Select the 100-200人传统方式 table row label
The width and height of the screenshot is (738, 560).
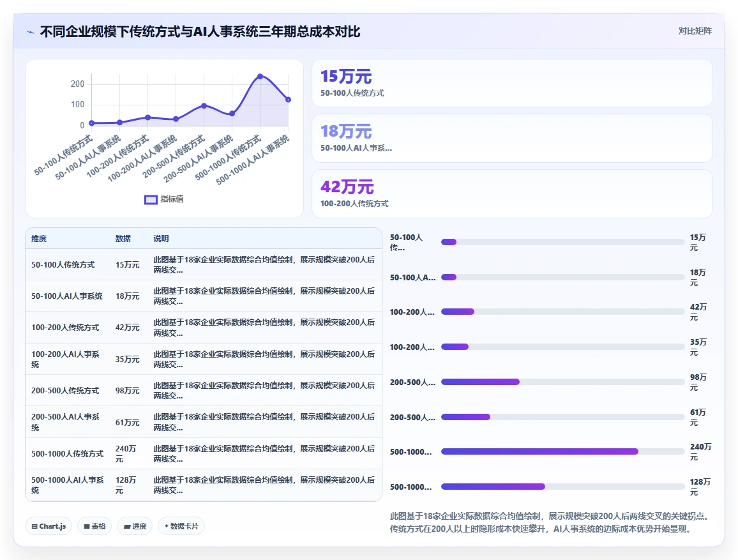pyautogui.click(x=65, y=328)
